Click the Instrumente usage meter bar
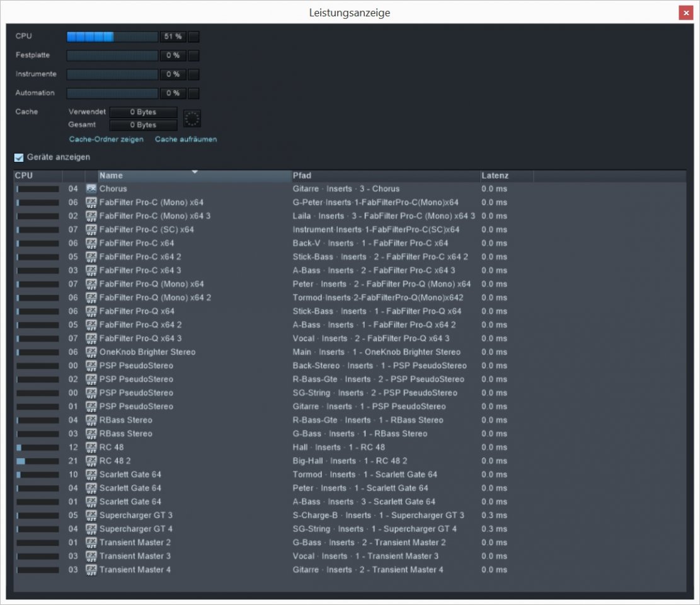The width and height of the screenshot is (700, 605). (x=113, y=74)
